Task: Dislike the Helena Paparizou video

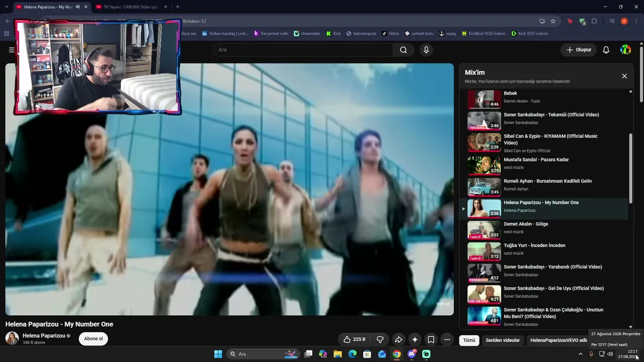Action: tap(380, 339)
